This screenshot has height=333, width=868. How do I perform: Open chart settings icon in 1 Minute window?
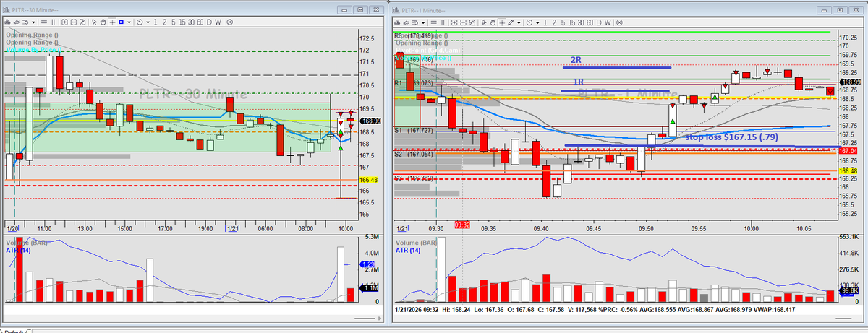(x=397, y=22)
